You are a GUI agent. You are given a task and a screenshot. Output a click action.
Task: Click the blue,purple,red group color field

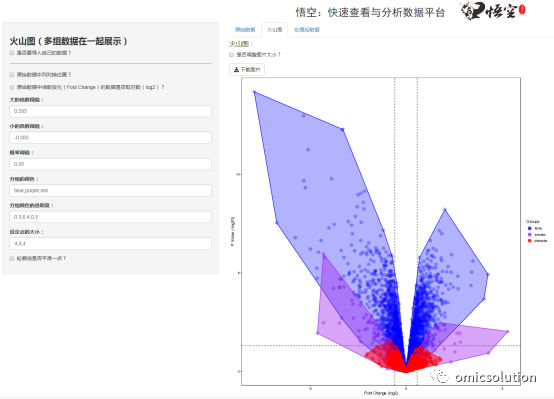[x=111, y=190]
